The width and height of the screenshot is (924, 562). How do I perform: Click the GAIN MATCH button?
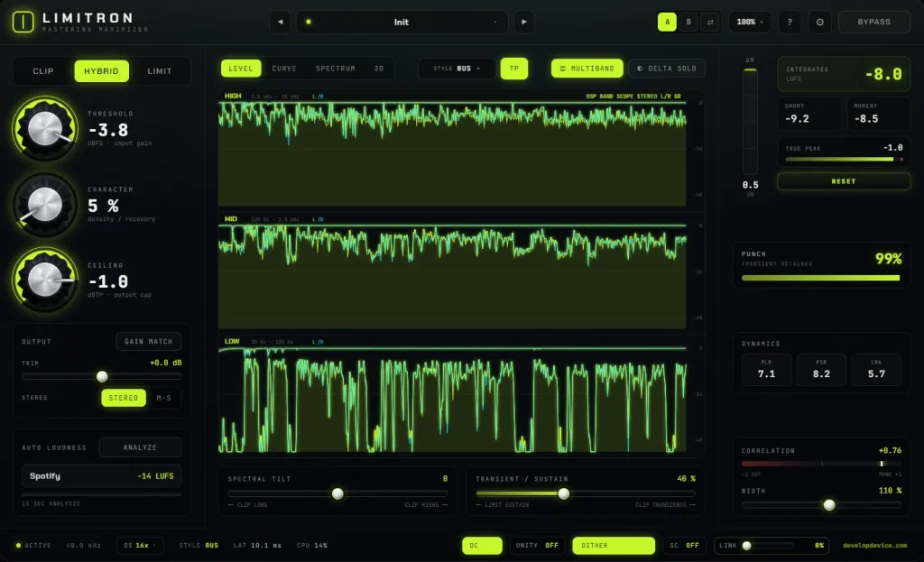click(x=149, y=342)
